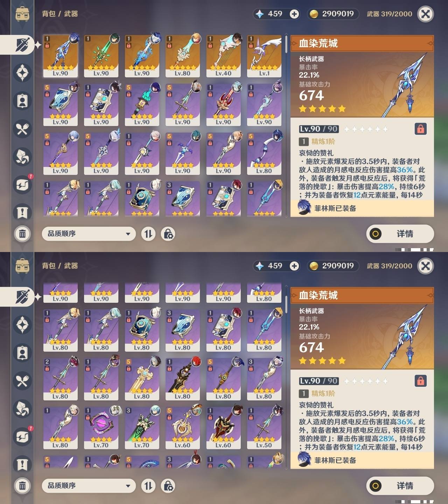448x504 pixels.
Task: Toggle the red lock on 血染荒城, lower panel
Action: 420,381
